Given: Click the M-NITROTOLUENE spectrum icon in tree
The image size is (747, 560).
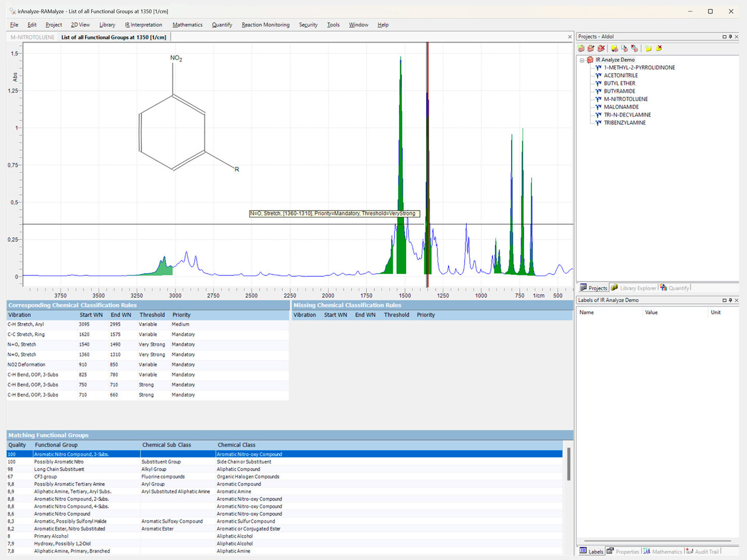Looking at the screenshot, I should 598,99.
